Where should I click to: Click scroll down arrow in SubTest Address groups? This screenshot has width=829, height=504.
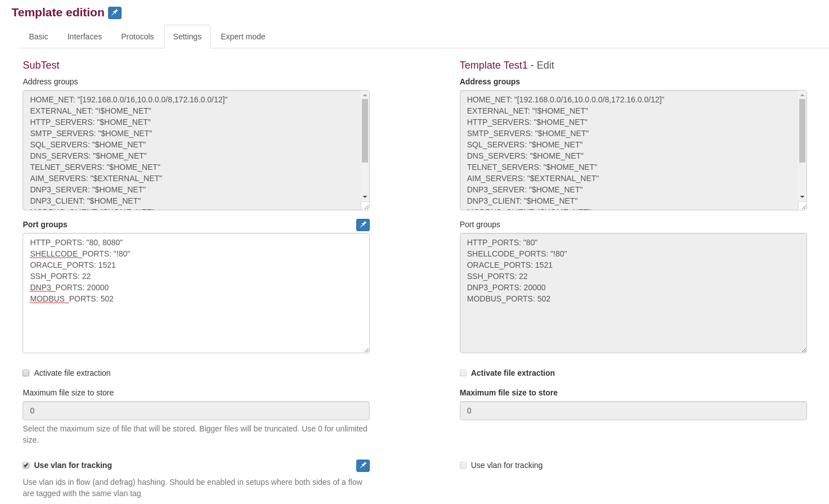click(x=365, y=197)
